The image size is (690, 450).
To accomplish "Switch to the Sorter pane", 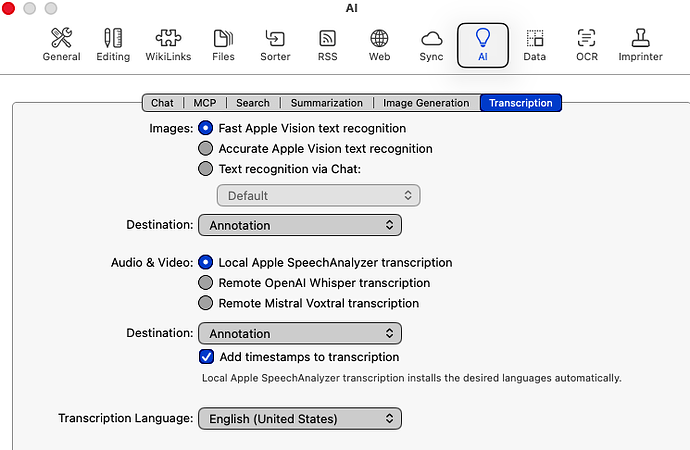I will tap(275, 45).
